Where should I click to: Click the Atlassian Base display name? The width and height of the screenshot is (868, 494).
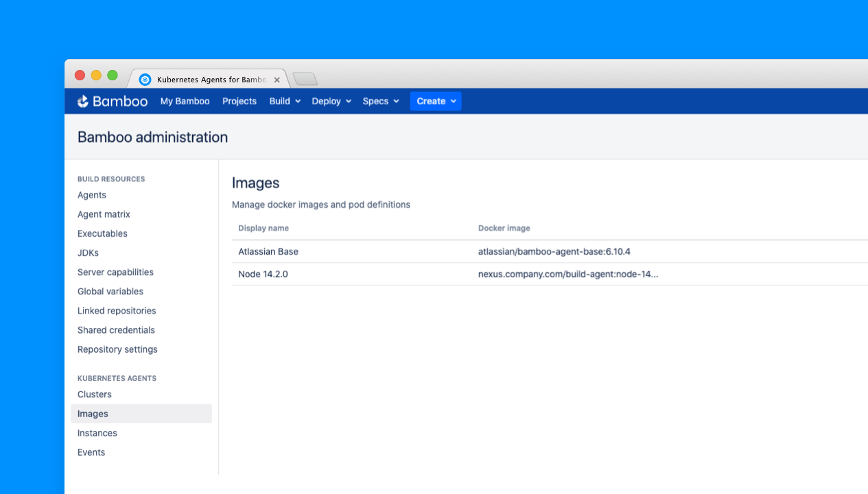pos(268,251)
